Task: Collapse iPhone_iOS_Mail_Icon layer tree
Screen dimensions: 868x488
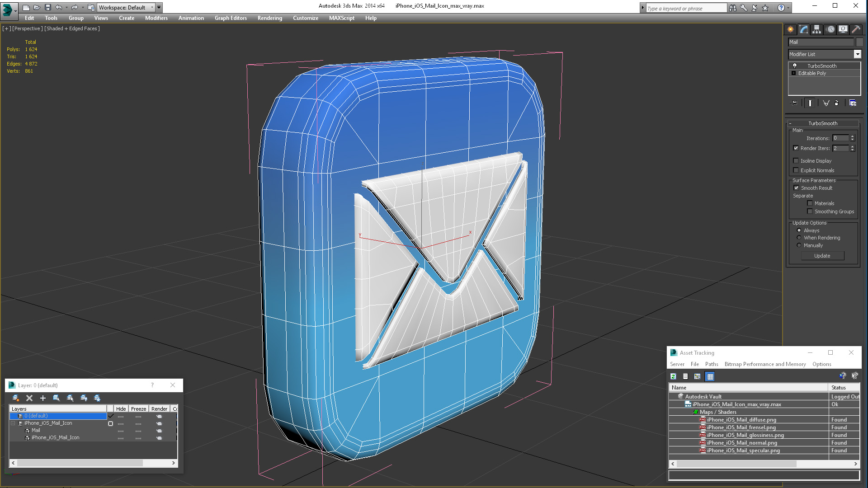Action: 13,423
